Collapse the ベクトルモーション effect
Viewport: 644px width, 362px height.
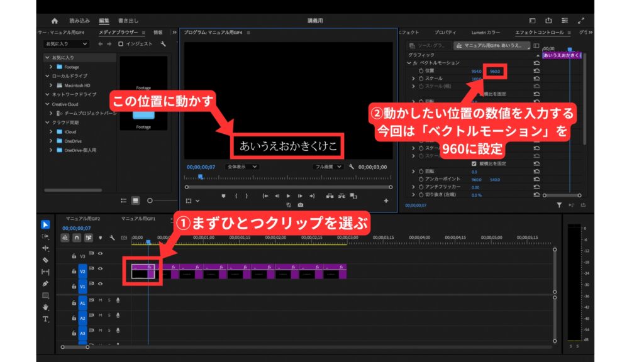tap(409, 63)
